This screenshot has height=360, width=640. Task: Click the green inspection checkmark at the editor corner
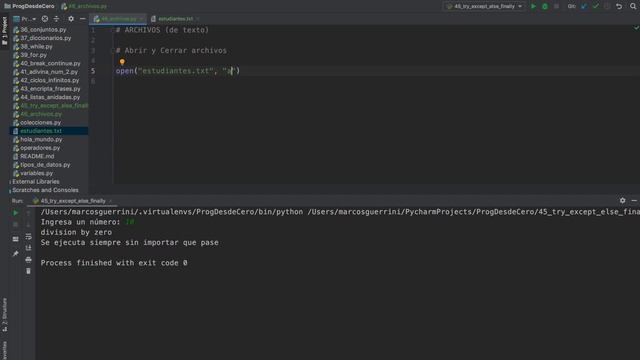click(636, 28)
